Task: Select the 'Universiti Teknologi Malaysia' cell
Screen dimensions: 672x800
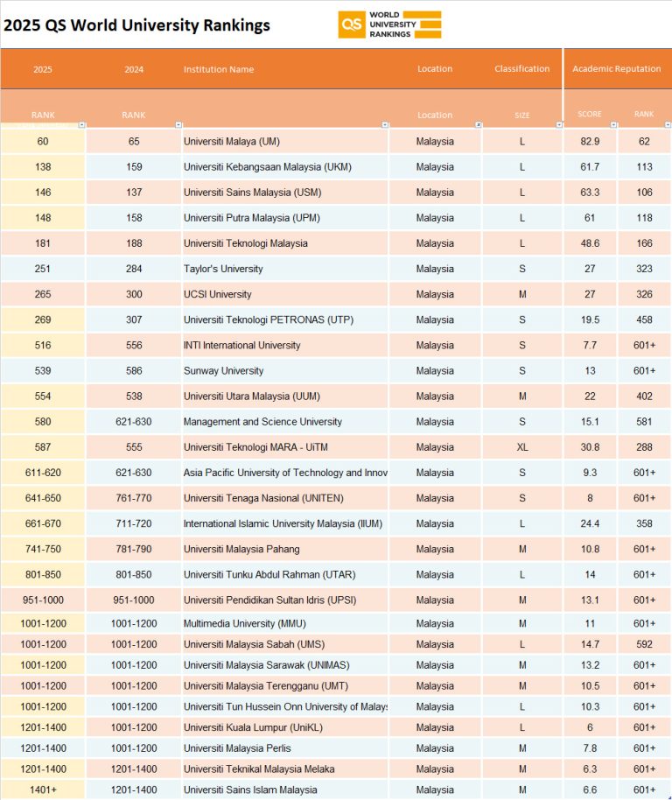Action: [285, 243]
